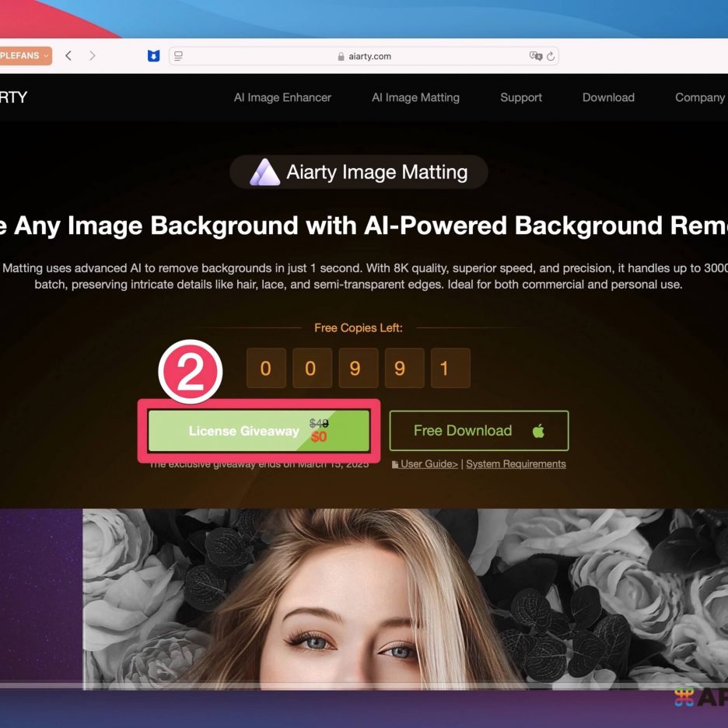Click the License Giveaway button
The image size is (728, 728).
tap(258, 431)
